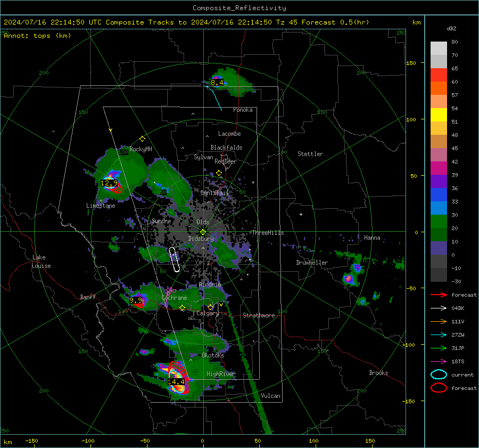Viewport: 479px width, 448px height.
Task: Click the Lake Louise label
Action: [x=41, y=262]
